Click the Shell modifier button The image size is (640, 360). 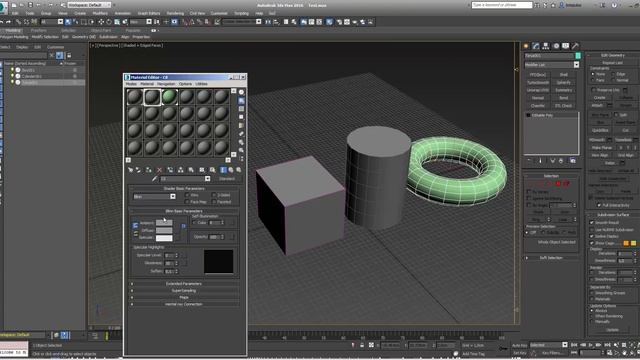coord(564,75)
